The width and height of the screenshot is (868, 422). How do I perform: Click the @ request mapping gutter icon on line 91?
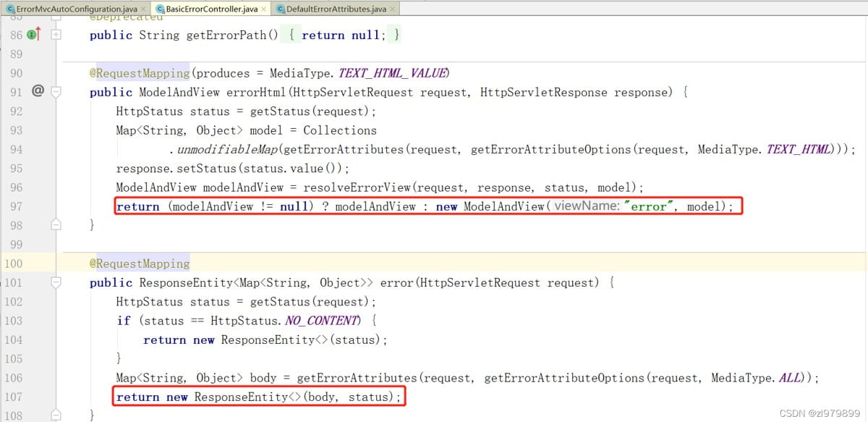click(38, 91)
